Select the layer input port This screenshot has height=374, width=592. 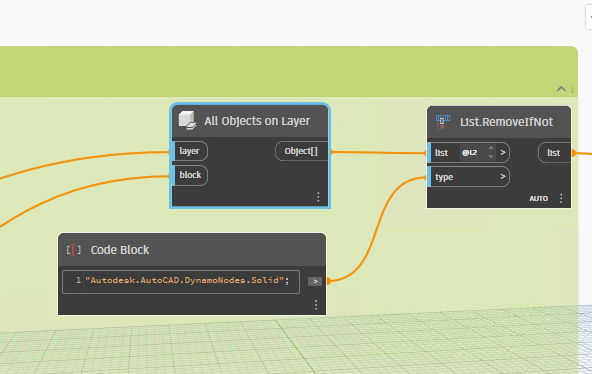pyautogui.click(x=190, y=151)
